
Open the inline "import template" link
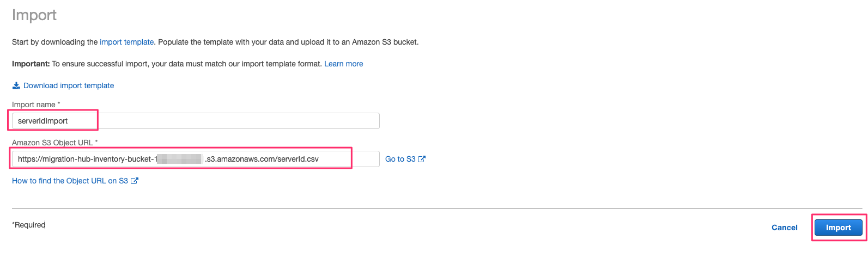tap(127, 42)
